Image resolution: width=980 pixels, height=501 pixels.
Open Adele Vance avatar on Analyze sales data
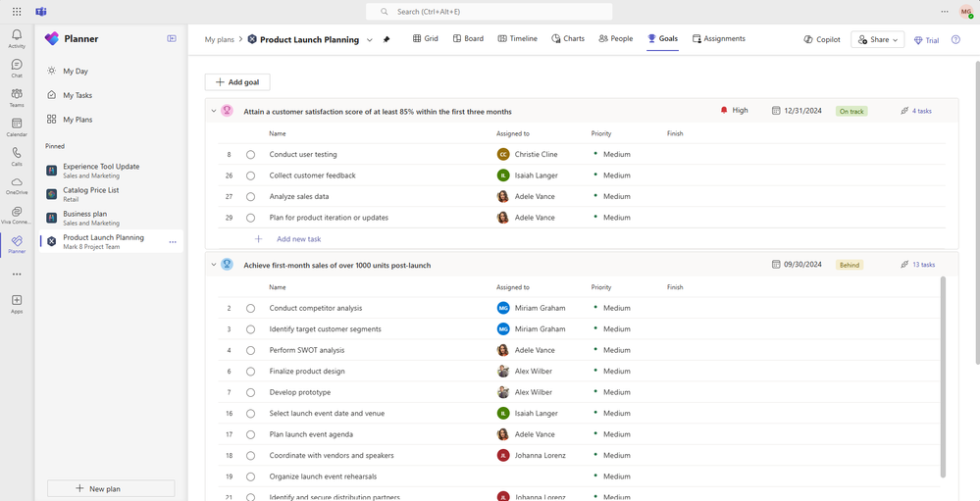tap(502, 196)
